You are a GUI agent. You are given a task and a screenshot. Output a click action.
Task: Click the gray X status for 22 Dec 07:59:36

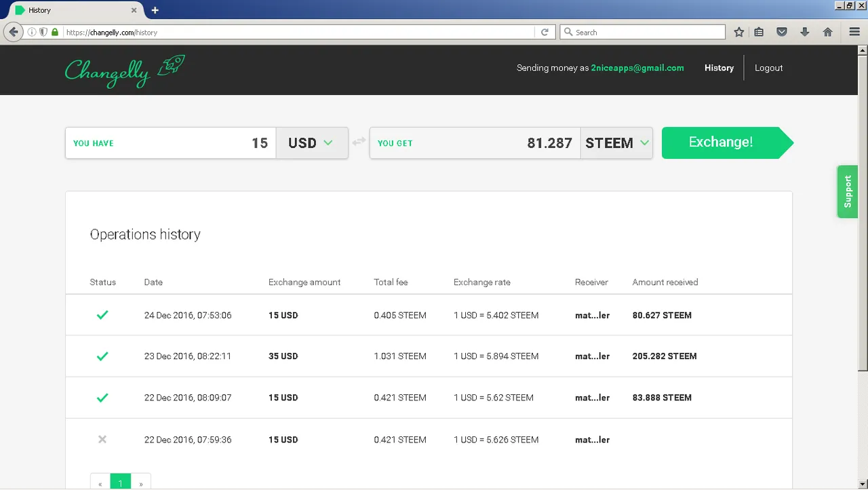click(102, 439)
